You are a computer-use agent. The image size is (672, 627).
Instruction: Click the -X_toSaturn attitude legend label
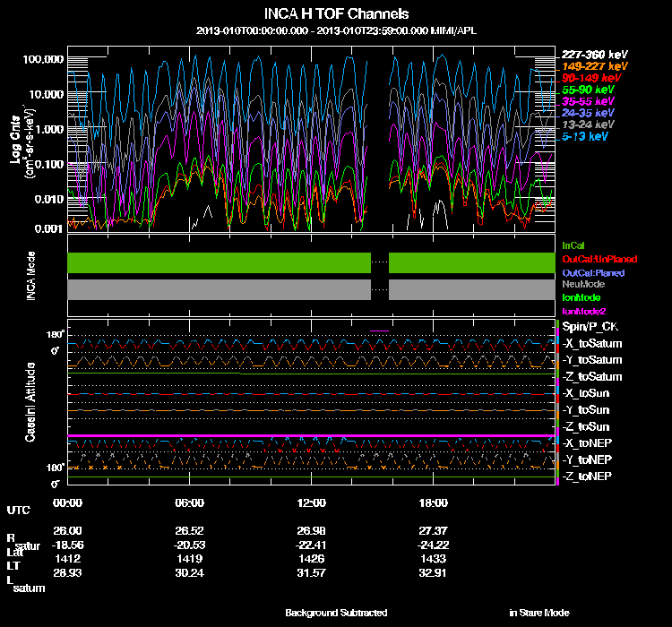coord(592,344)
